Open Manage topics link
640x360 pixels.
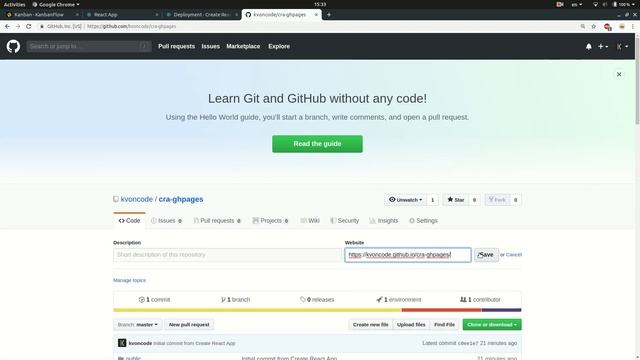[129, 280]
